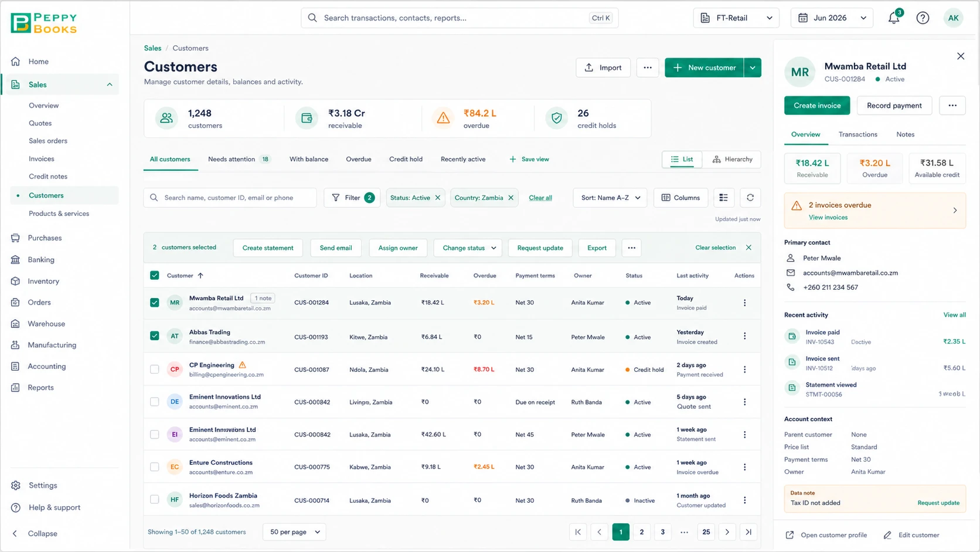
Task: Open the Credit hold tab
Action: point(406,160)
